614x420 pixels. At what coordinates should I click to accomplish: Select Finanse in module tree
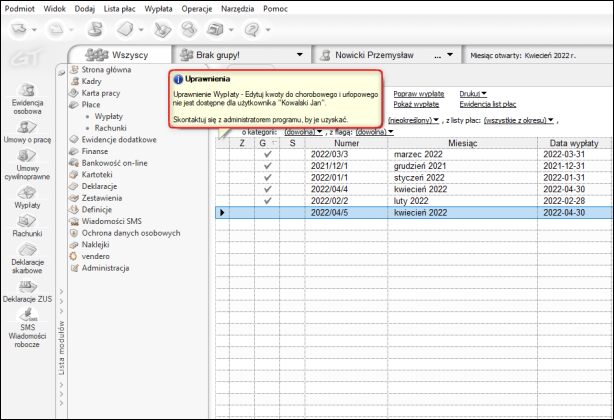coord(94,151)
